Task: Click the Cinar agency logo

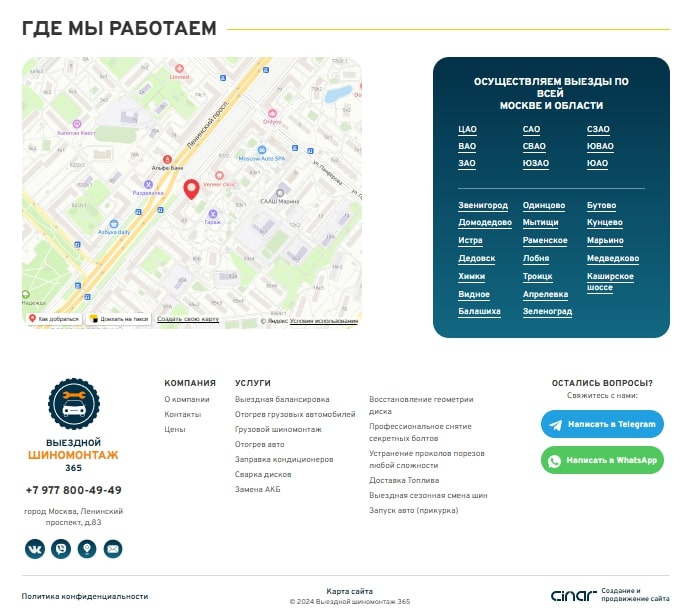Action: point(573,596)
